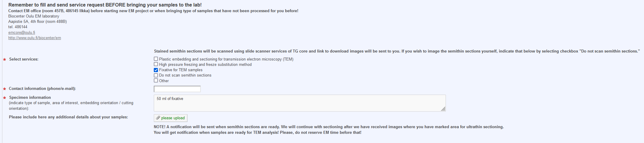Focus the Contact information input field
Screen dimensions: 644x143
pos(177,89)
